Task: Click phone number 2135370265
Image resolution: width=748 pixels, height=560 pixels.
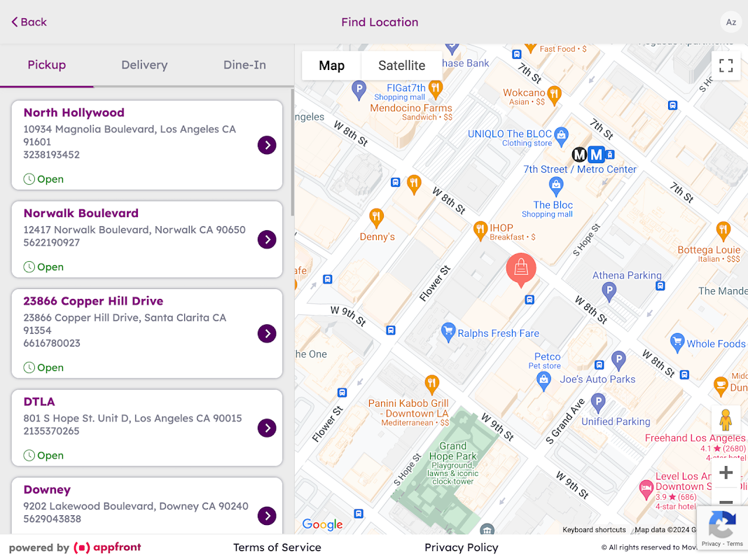Action: (52, 430)
